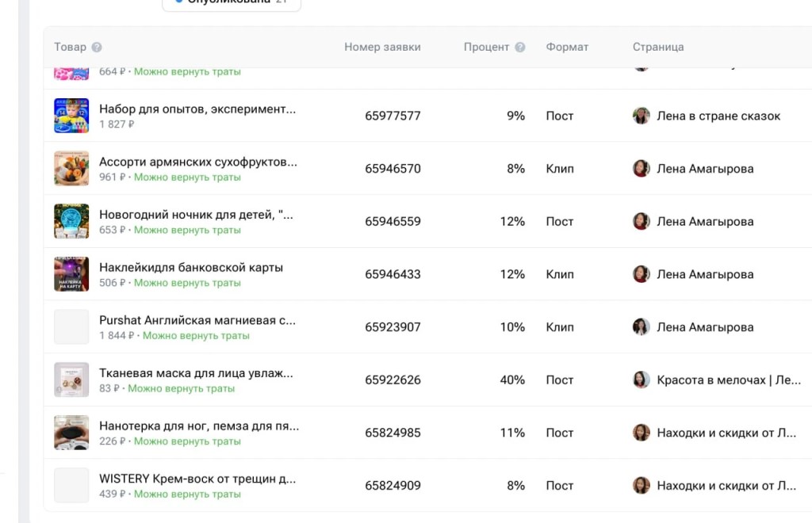Open the Наклейкидля банковской карты title
Screen dimensions: 812x523
tap(191, 268)
